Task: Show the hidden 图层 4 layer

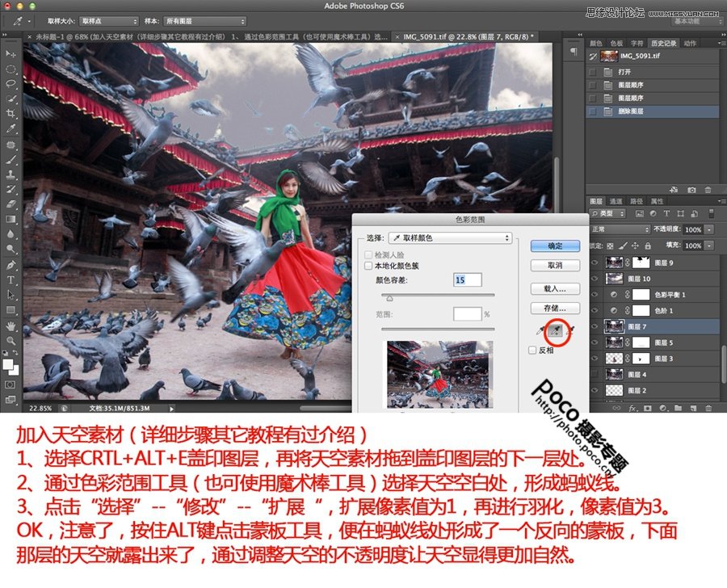Action: point(594,374)
